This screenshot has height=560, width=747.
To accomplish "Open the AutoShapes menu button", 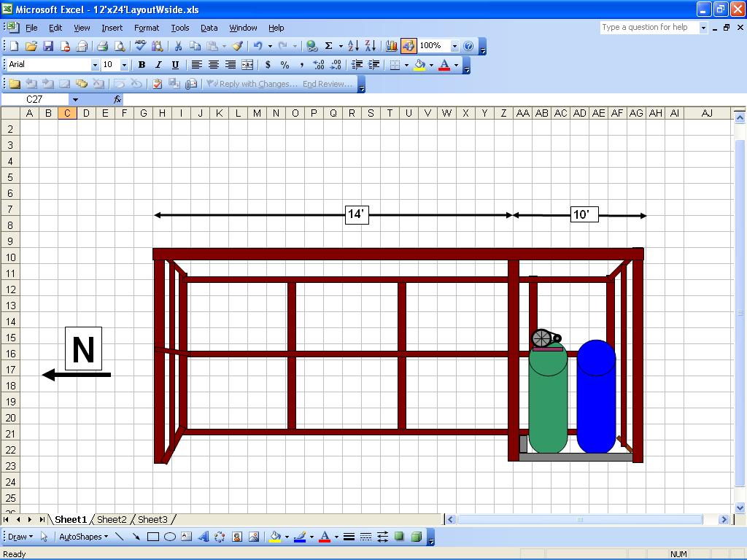I will coord(82,537).
